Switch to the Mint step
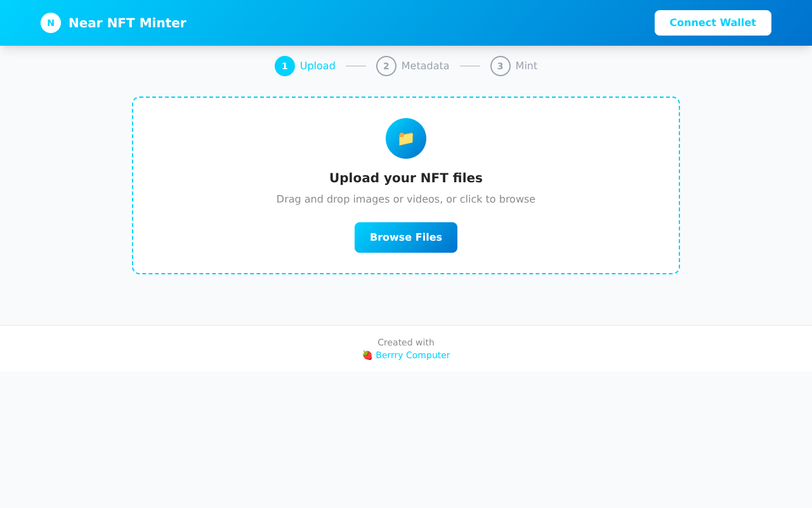The width and height of the screenshot is (812, 508). coord(527,65)
